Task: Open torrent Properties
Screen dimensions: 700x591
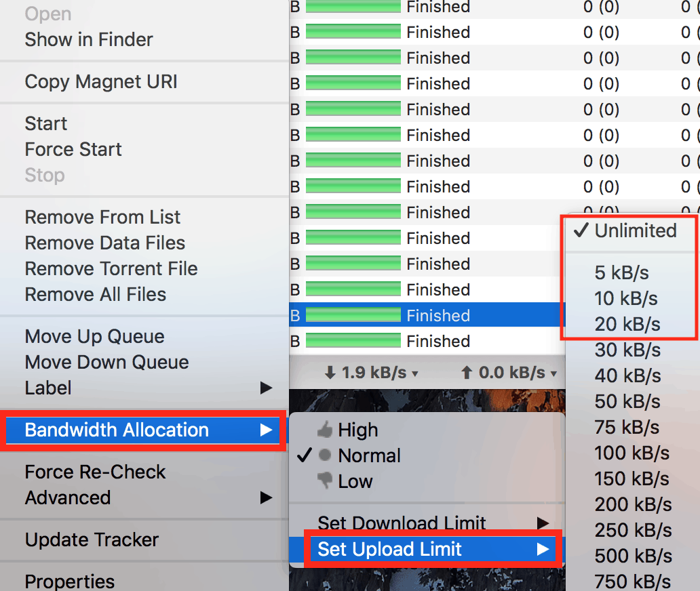Action: click(x=70, y=582)
